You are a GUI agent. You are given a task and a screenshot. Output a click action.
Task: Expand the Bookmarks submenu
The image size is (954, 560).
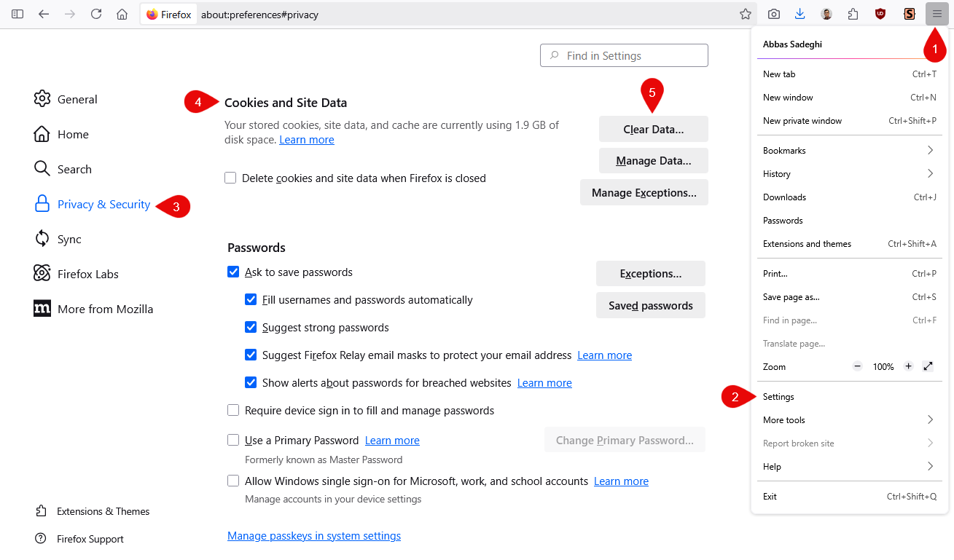pos(848,151)
